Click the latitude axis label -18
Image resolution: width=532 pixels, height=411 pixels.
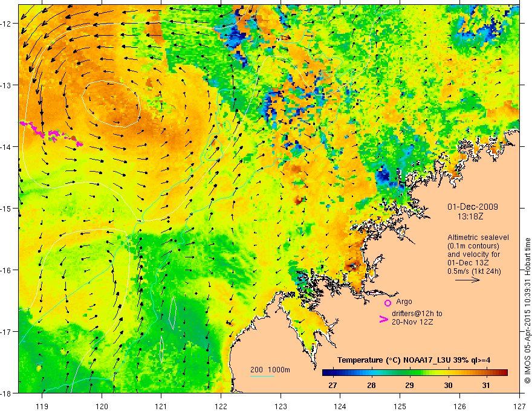coord(7,393)
